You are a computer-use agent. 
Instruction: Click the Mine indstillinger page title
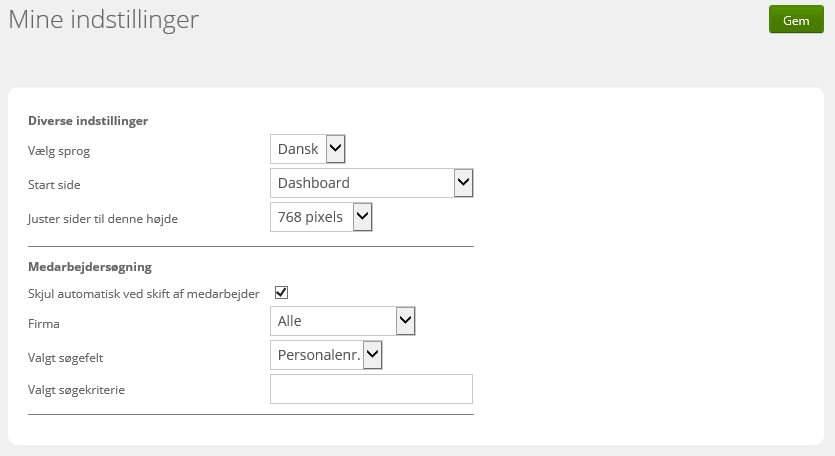[x=103, y=20]
